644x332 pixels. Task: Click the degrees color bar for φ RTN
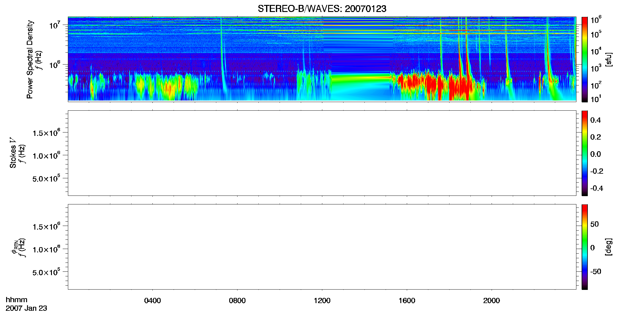click(x=585, y=247)
